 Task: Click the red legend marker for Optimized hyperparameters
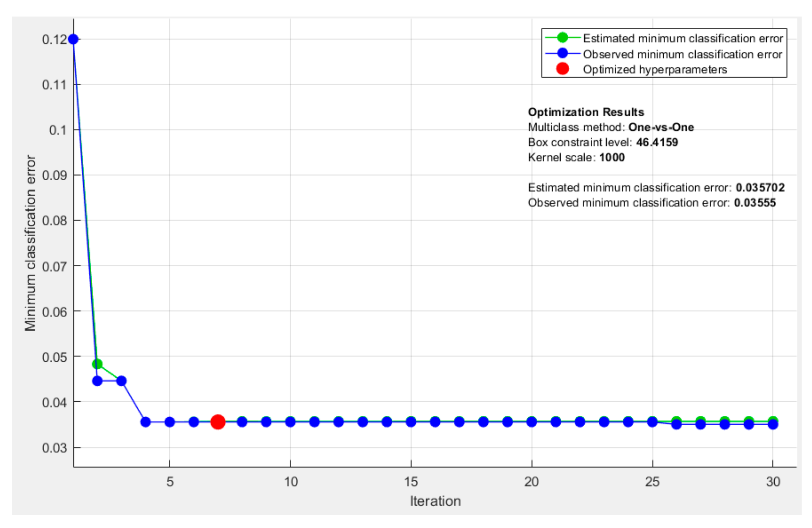pos(562,69)
